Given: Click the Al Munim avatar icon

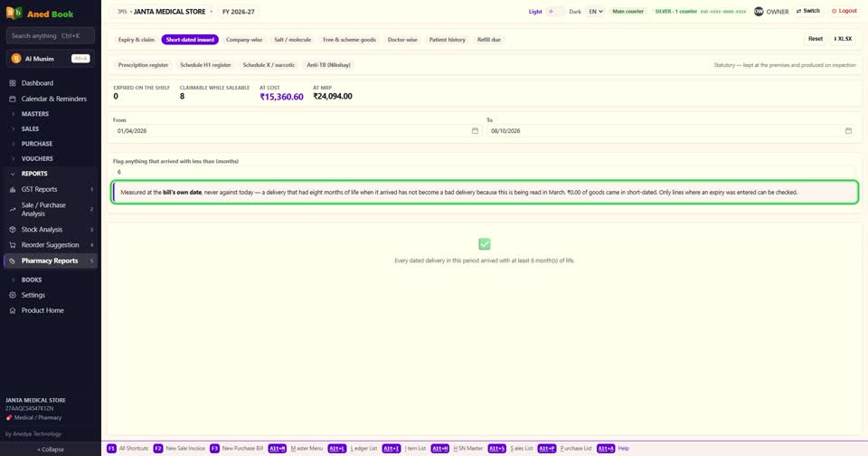Looking at the screenshot, I should pos(16,59).
